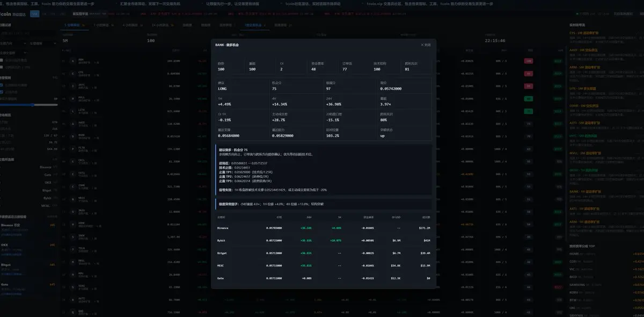Click the volume ratio 3.97x cell

[404, 102]
